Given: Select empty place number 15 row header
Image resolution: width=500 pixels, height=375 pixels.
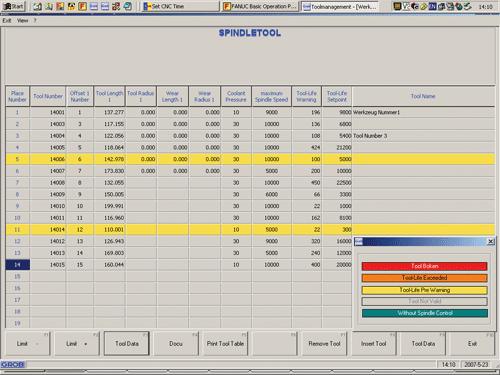Looking at the screenshot, I should [x=17, y=276].
